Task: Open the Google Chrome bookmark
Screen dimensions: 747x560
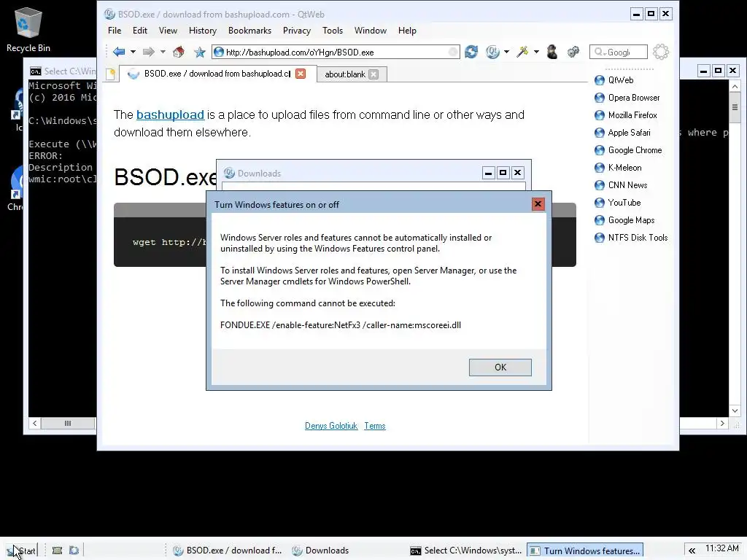Action: point(628,150)
